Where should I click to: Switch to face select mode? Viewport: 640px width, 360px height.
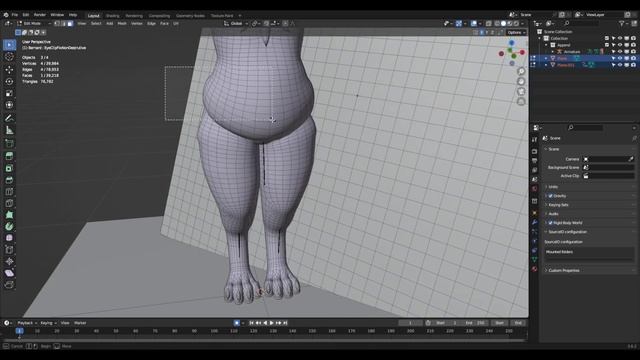pos(70,24)
